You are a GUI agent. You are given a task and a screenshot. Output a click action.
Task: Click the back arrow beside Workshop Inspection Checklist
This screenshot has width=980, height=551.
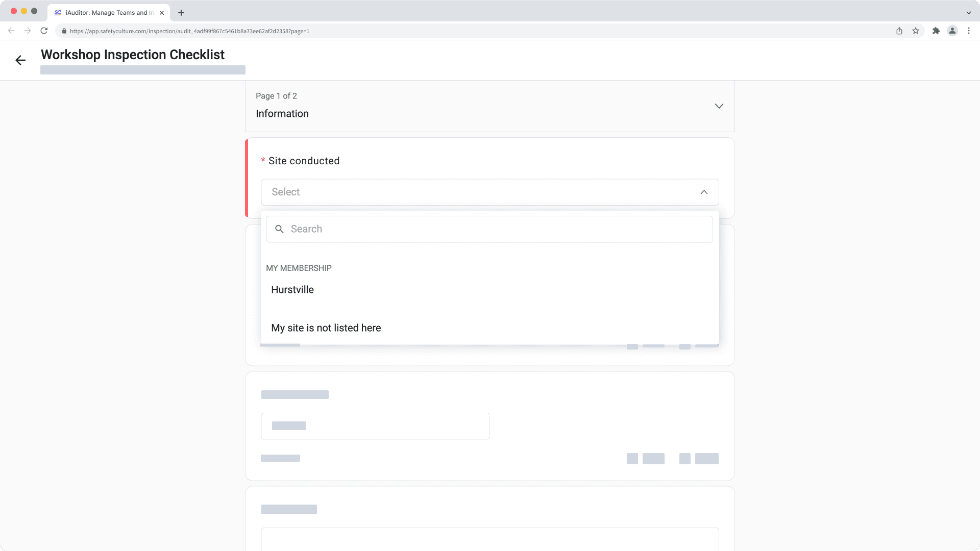click(x=20, y=60)
